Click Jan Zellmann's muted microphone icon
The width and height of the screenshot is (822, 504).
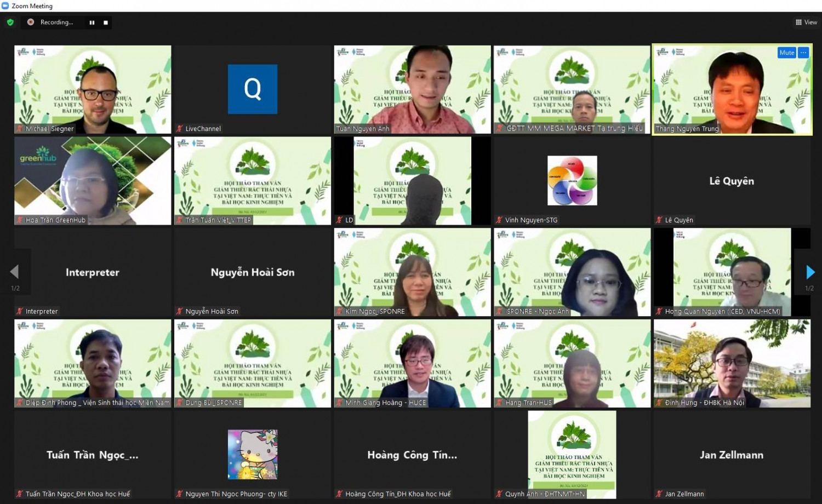tap(659, 494)
